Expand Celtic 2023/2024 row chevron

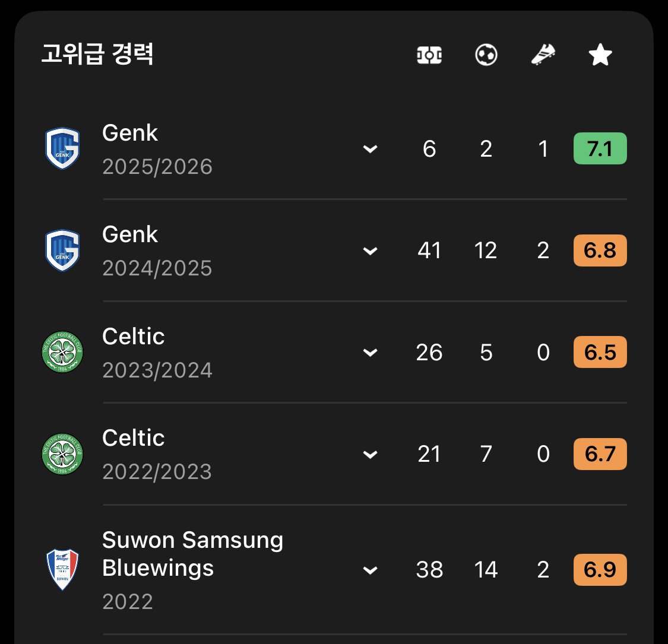tap(370, 352)
